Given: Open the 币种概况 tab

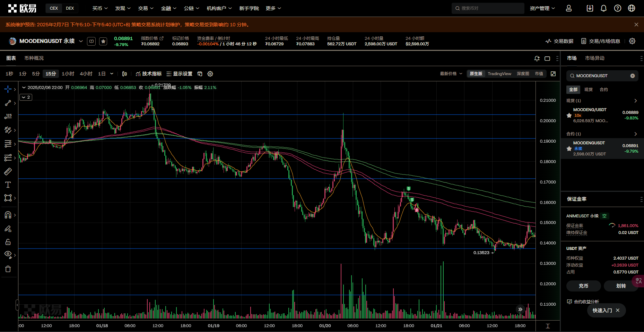Looking at the screenshot, I should tap(34, 58).
